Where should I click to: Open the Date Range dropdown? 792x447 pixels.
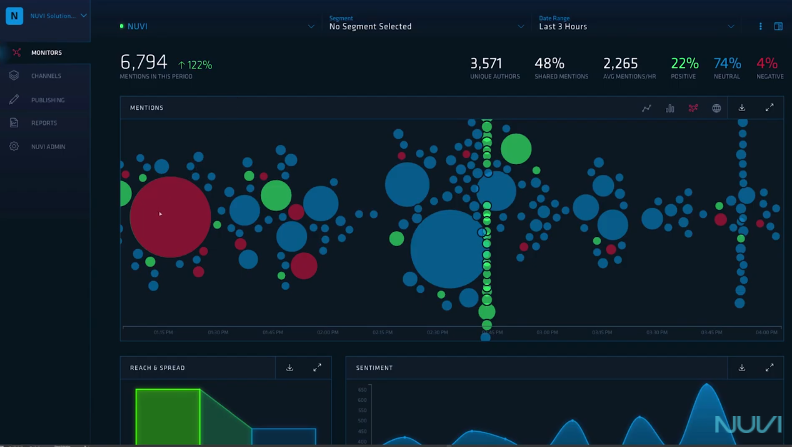[x=636, y=23]
